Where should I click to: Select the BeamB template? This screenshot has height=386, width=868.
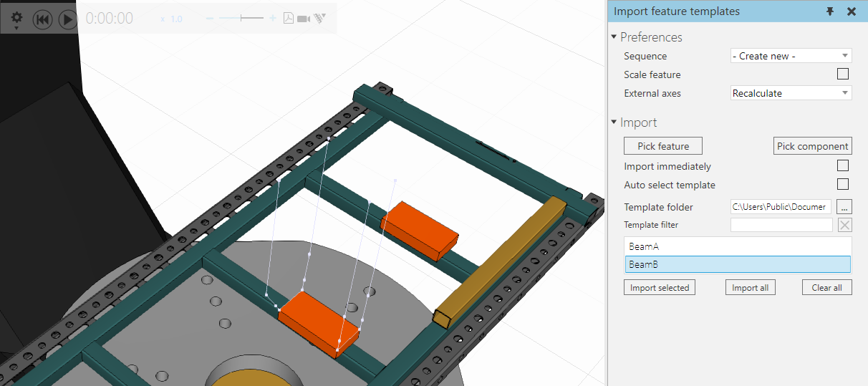(x=738, y=265)
